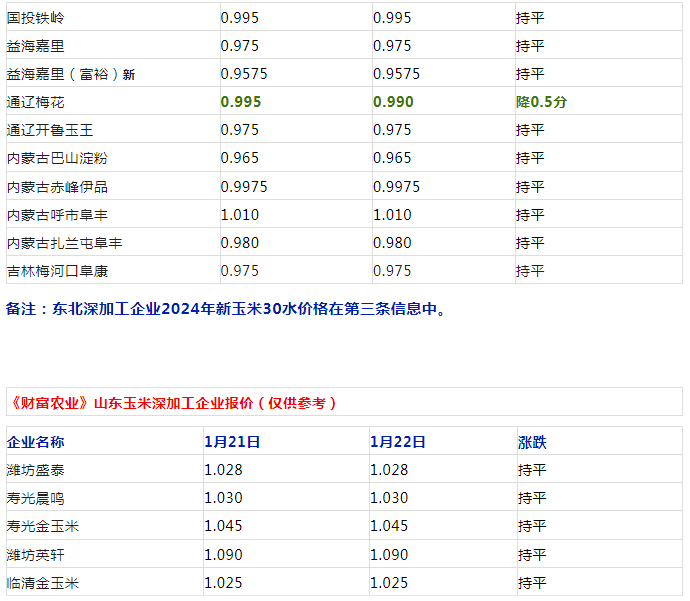Click the 通辽开鲁玉王 company name
690x601 pixels.
tap(49, 130)
